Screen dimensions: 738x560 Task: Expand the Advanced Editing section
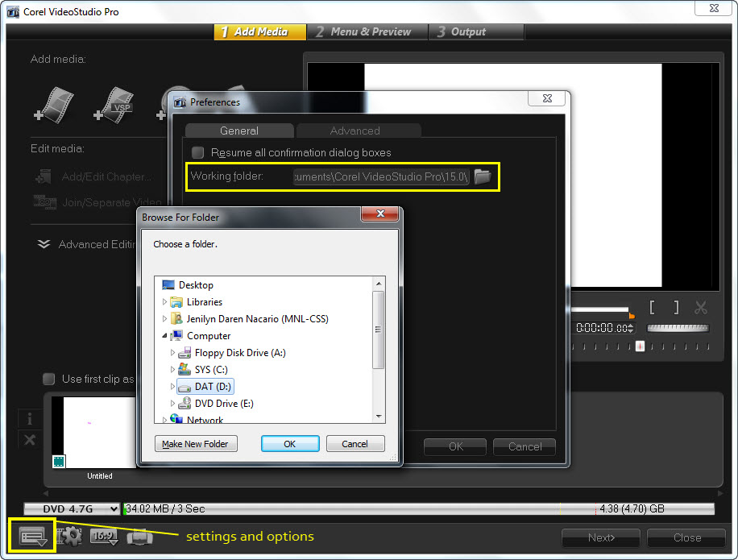click(x=44, y=244)
